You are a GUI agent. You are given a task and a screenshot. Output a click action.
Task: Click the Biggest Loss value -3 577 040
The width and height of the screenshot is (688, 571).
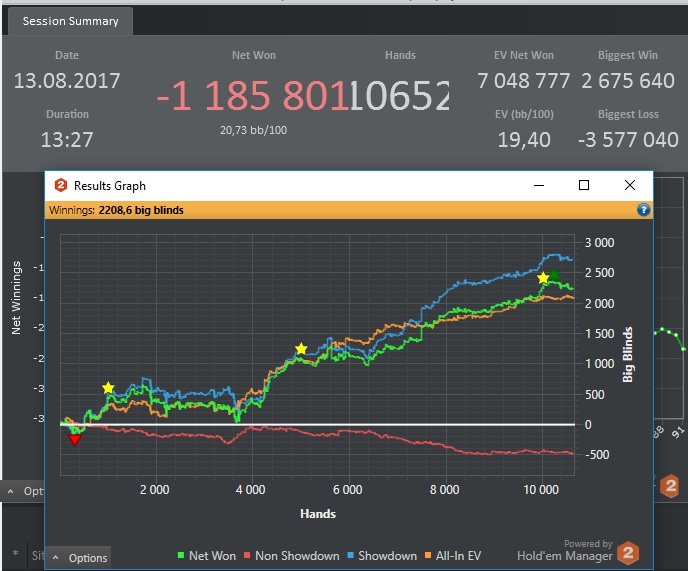click(628, 140)
